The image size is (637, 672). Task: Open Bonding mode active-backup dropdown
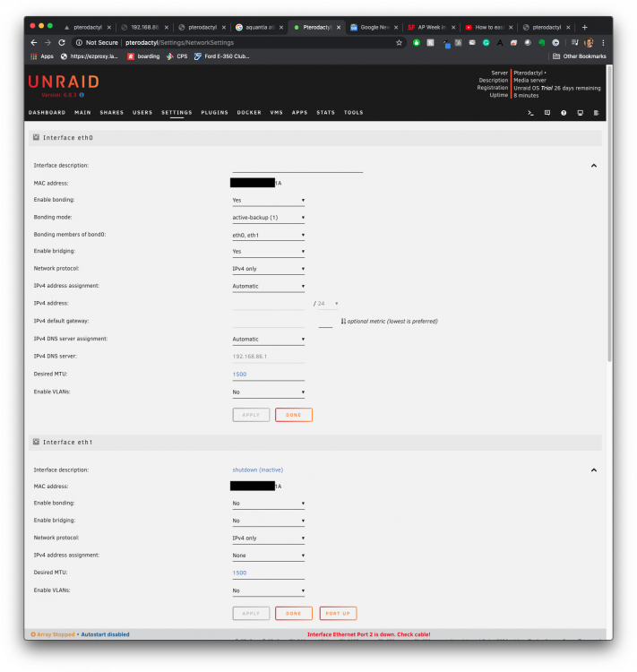pos(269,218)
